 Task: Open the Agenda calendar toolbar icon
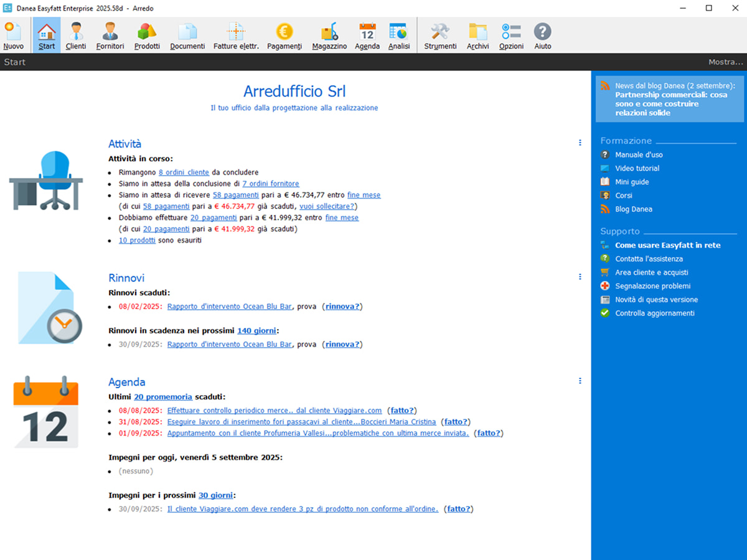pos(367,35)
